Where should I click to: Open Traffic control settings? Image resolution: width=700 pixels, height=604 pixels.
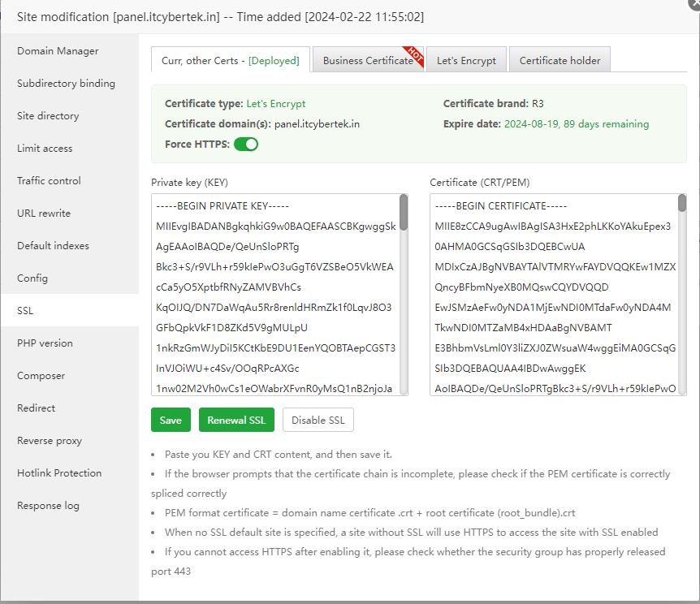[49, 181]
